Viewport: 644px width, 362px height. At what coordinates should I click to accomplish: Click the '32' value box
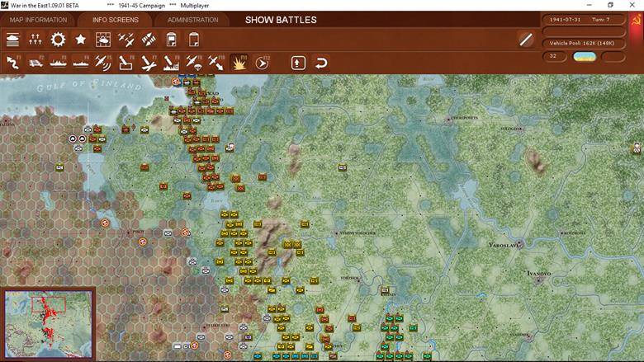coord(555,57)
